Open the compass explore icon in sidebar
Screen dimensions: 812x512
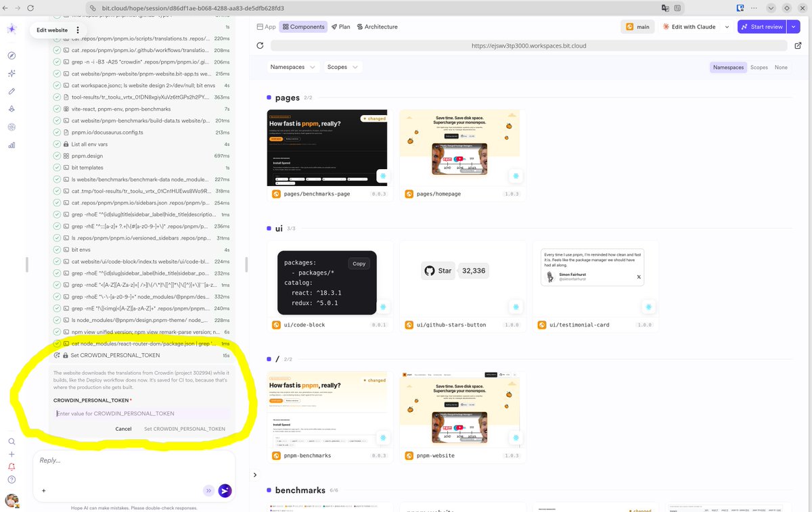pos(12,55)
